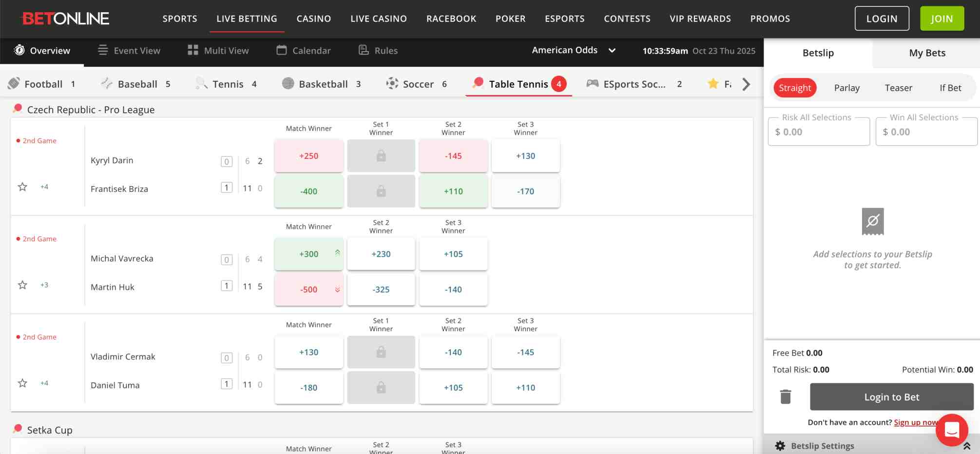The height and width of the screenshot is (454, 980).
Task: Follow the Sign up now link
Action: coord(916,422)
